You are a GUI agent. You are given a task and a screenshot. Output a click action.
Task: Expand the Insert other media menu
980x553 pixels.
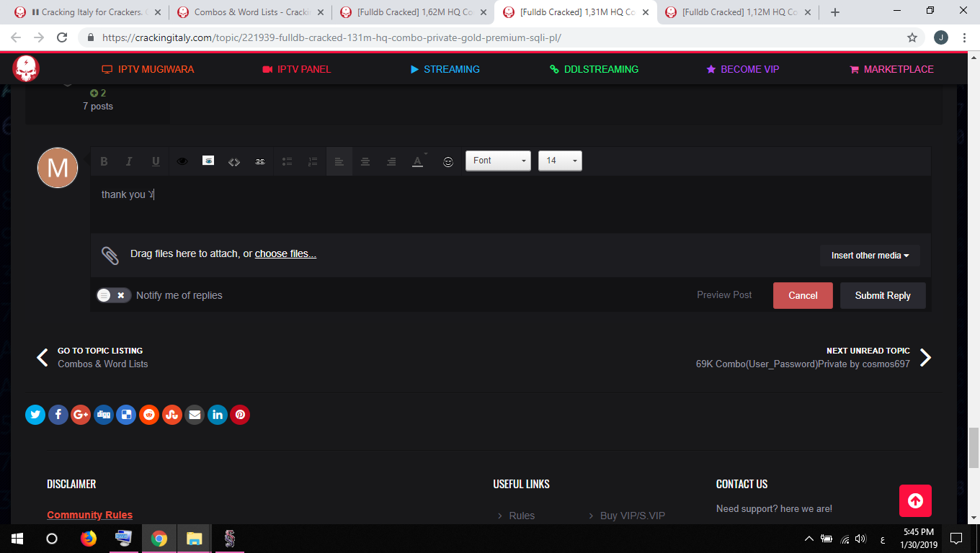[870, 256]
